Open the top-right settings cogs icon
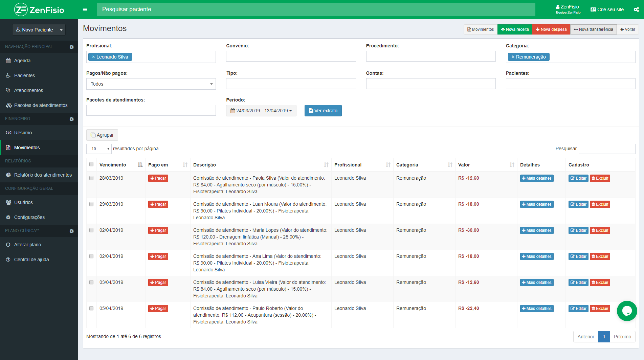The width and height of the screenshot is (644, 360). (636, 9)
